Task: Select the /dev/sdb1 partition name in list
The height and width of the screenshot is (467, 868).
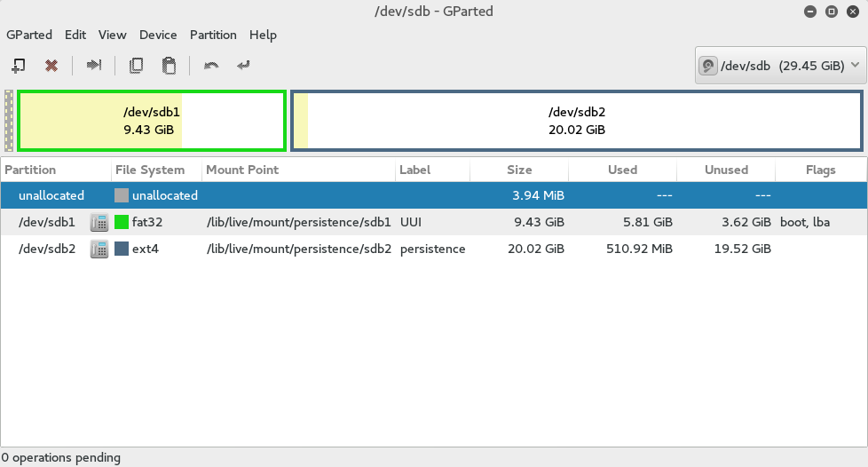Action: (x=47, y=222)
